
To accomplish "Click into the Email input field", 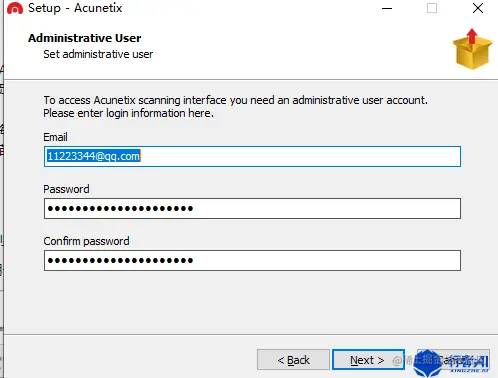I will point(252,156).
